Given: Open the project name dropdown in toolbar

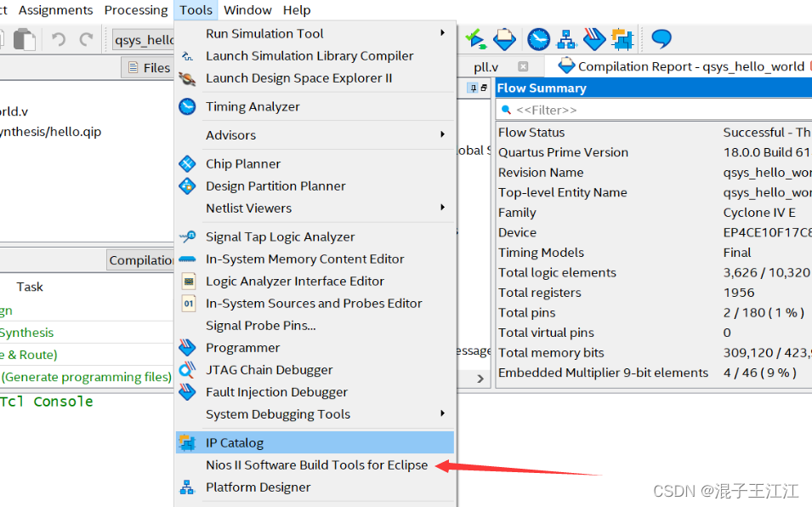Looking at the screenshot, I should (x=143, y=40).
